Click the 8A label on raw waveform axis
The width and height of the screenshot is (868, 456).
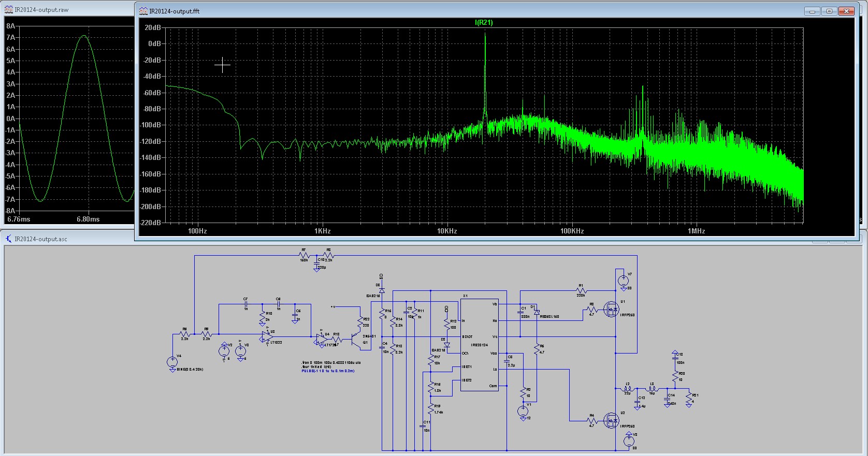[10, 26]
